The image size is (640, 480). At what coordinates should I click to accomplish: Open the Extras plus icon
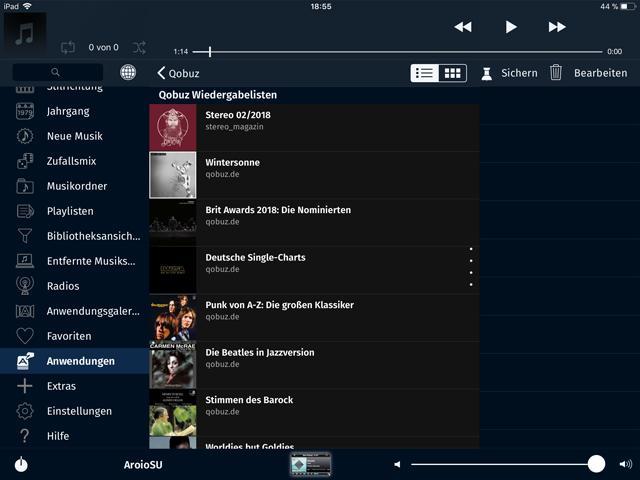pos(25,386)
